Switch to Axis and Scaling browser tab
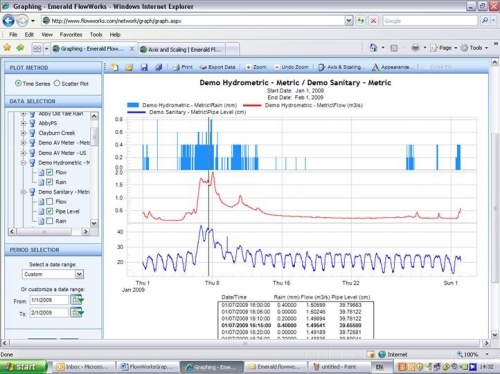500x374 pixels. click(182, 49)
